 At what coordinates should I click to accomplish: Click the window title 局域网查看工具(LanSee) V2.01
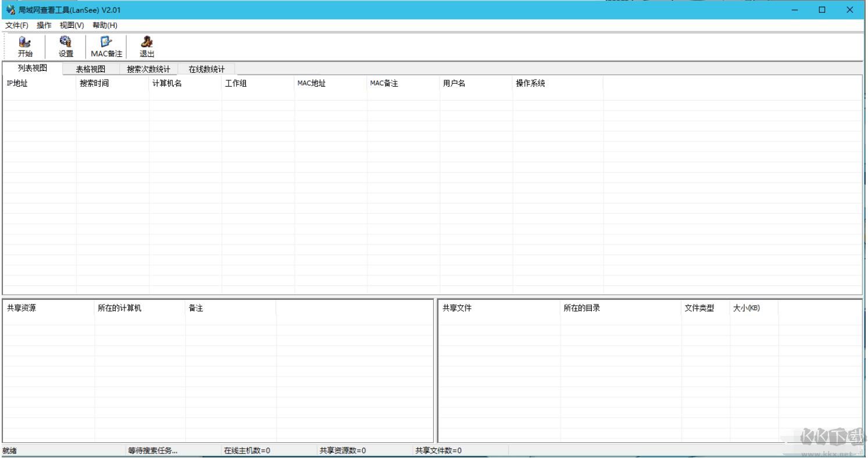click(70, 10)
